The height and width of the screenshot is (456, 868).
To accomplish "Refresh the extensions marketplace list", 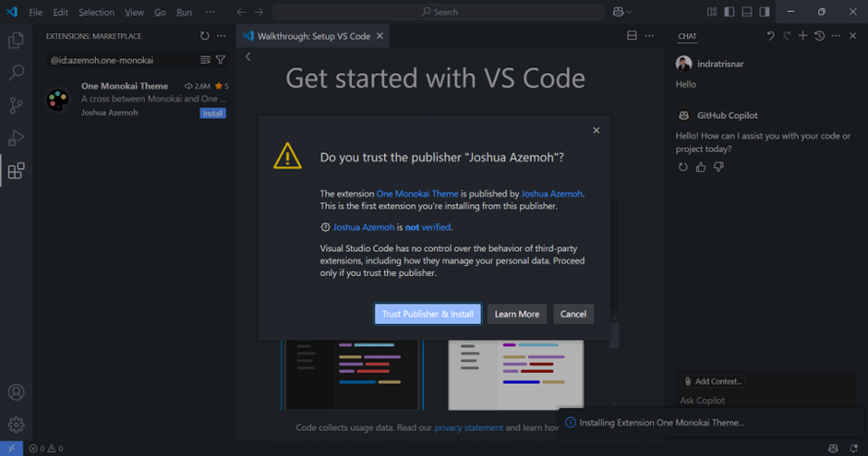I will pos(205,36).
